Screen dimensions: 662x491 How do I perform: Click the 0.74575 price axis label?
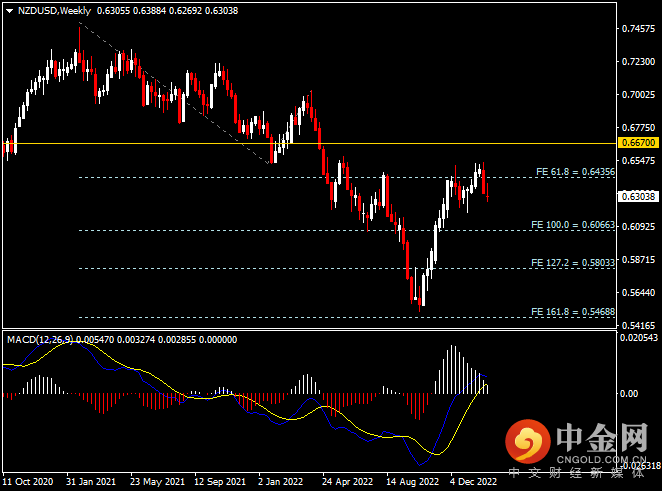[639, 29]
